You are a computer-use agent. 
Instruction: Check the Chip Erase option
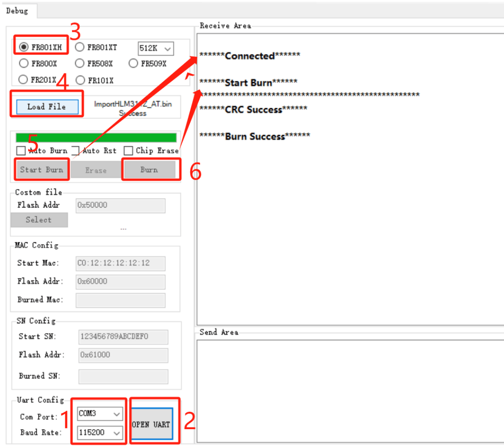[128, 151]
